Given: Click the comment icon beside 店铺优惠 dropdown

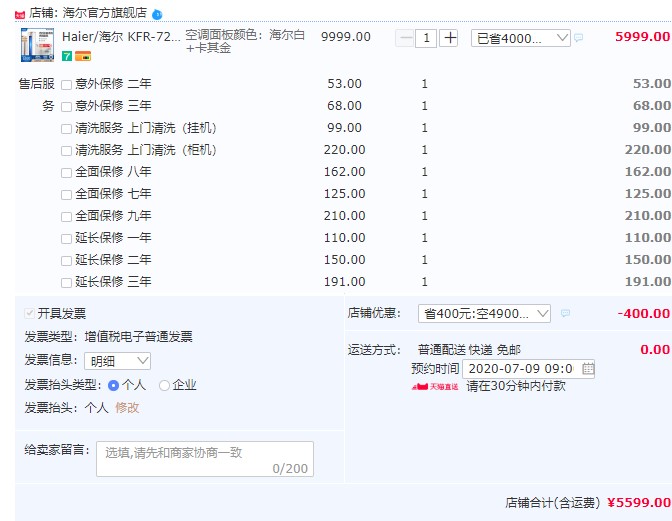Looking at the screenshot, I should (566, 313).
